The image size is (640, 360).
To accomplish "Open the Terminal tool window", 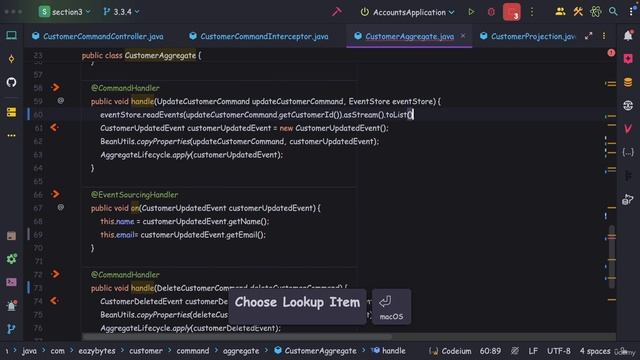I will tap(11, 282).
